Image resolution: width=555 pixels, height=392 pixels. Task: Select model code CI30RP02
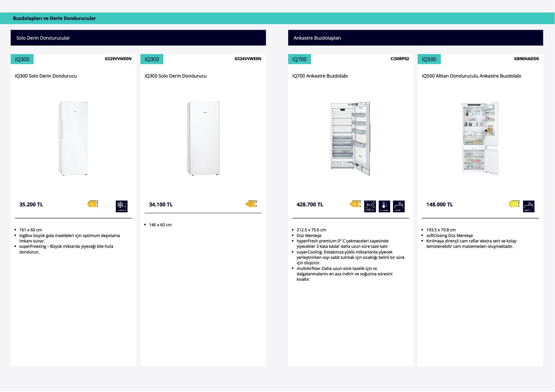(400, 59)
